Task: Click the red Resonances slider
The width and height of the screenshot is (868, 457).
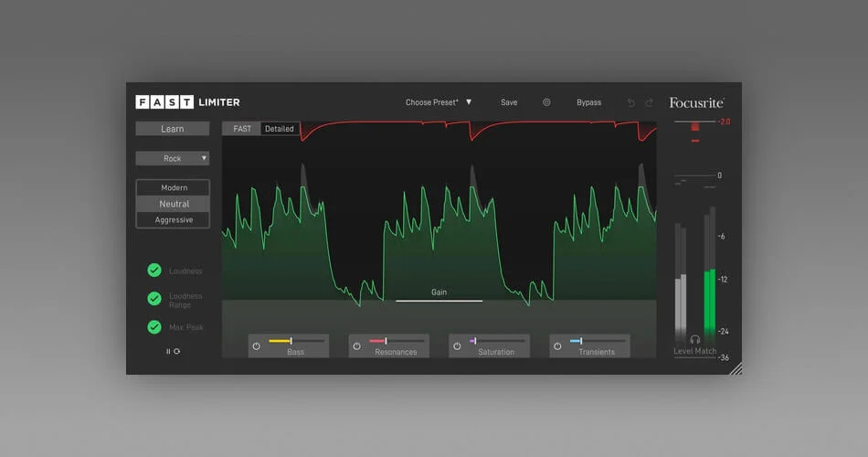Action: pyautogui.click(x=397, y=341)
